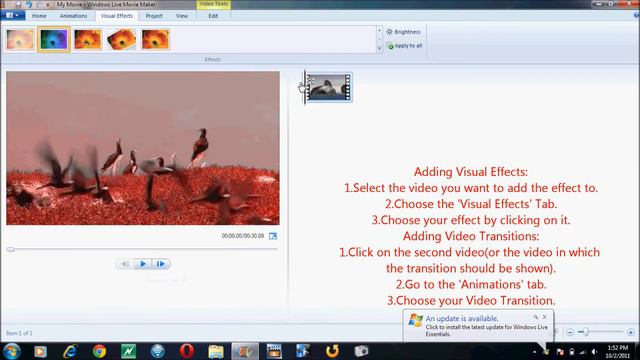The height and width of the screenshot is (360, 640).
Task: Click the Save icon in quick access
Action: click(x=18, y=4)
